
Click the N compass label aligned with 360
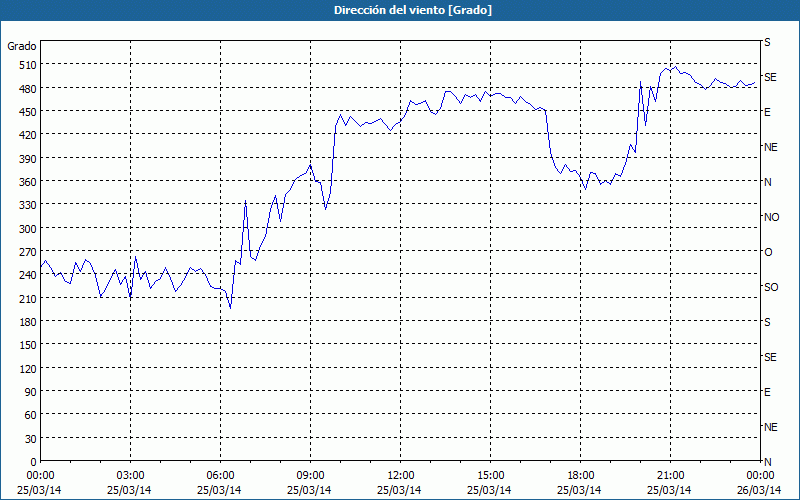coord(768,182)
